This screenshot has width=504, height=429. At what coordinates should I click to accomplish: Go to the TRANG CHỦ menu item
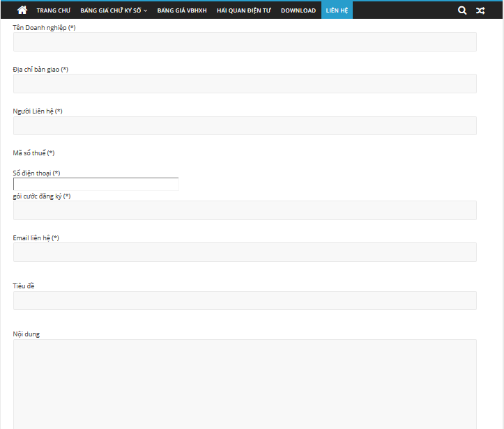point(54,10)
